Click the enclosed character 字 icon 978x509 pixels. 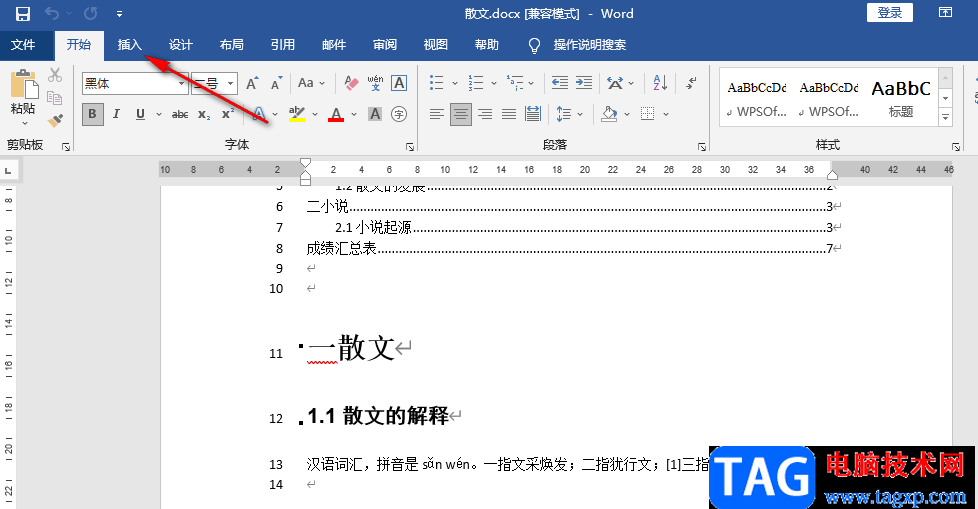[399, 114]
